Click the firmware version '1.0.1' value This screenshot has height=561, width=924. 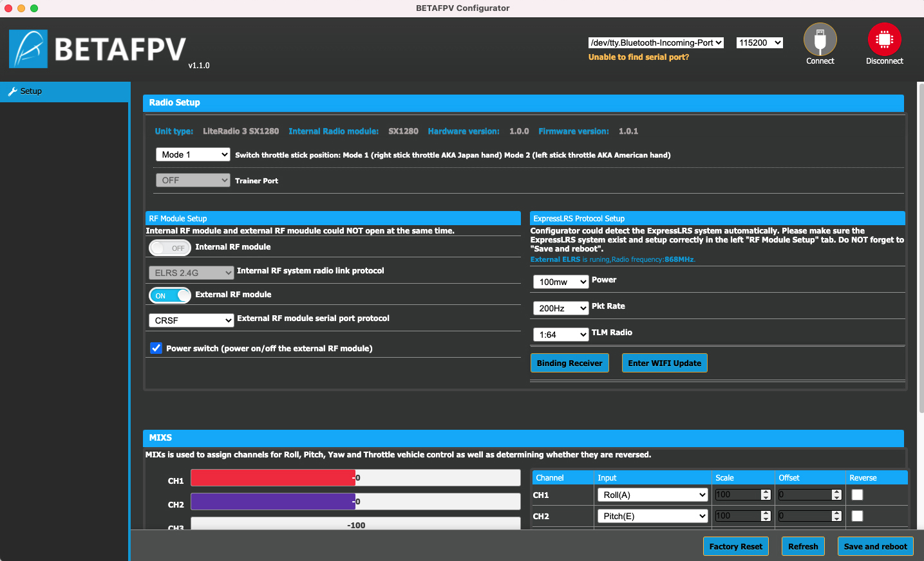tap(628, 131)
